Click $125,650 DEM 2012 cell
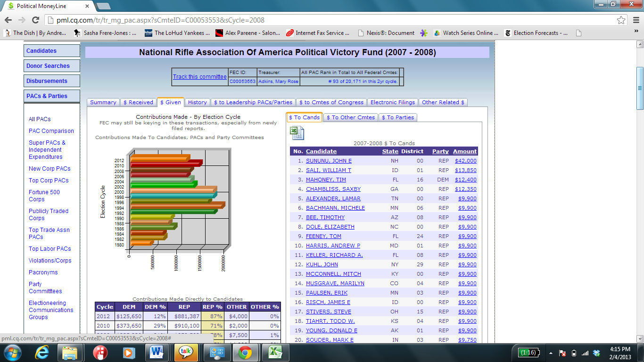This screenshot has height=362, width=644. pos(129,316)
